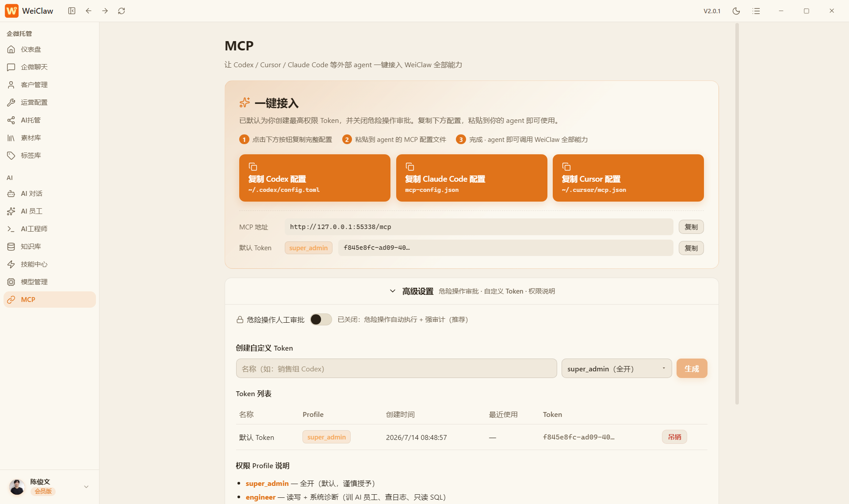The image size is (849, 504).
Task: Open the list menu icon in the title bar
Action: click(x=756, y=11)
